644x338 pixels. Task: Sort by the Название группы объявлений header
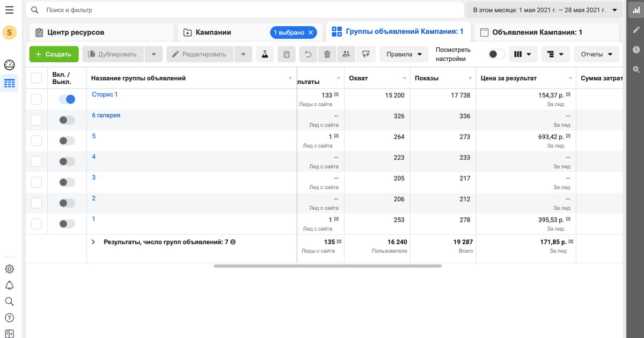[x=138, y=78]
